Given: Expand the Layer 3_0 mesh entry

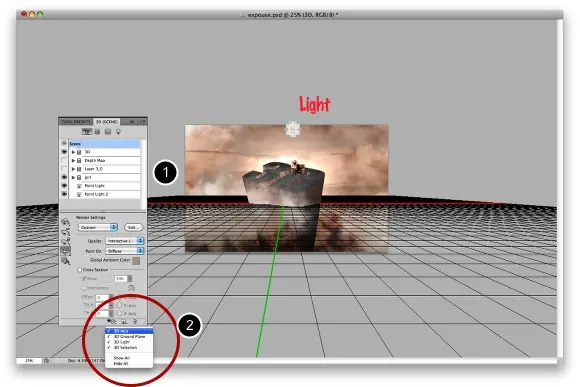Looking at the screenshot, I should click(73, 169).
